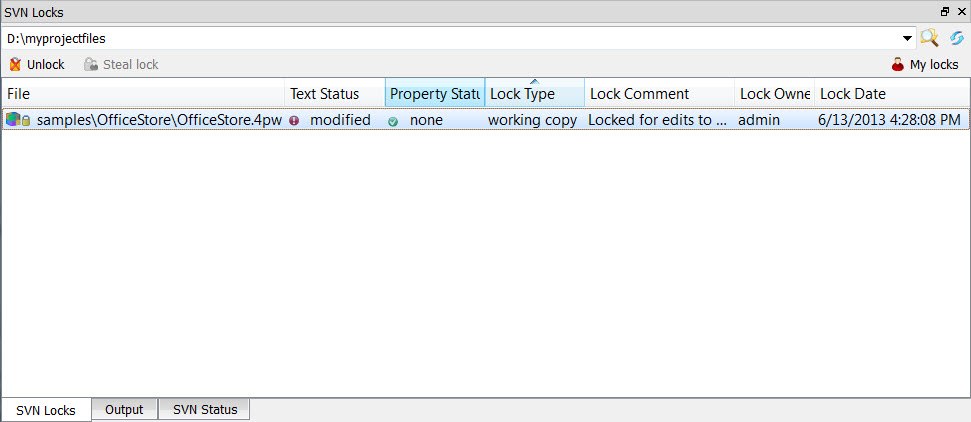Click the Steal lock padlock icon
Image resolution: width=971 pixels, height=422 pixels.
[x=91, y=65]
